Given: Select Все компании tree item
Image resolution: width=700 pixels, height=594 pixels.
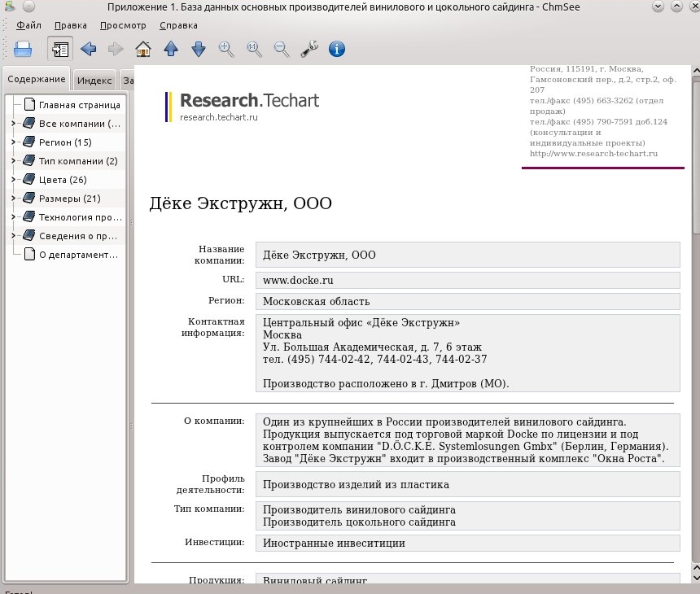Looking at the screenshot, I should tap(80, 124).
